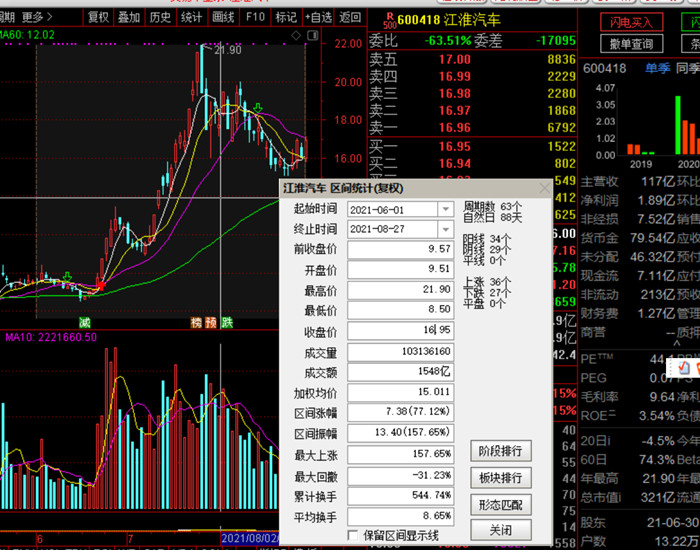
Task: Open the 复权 menu
Action: [98, 17]
